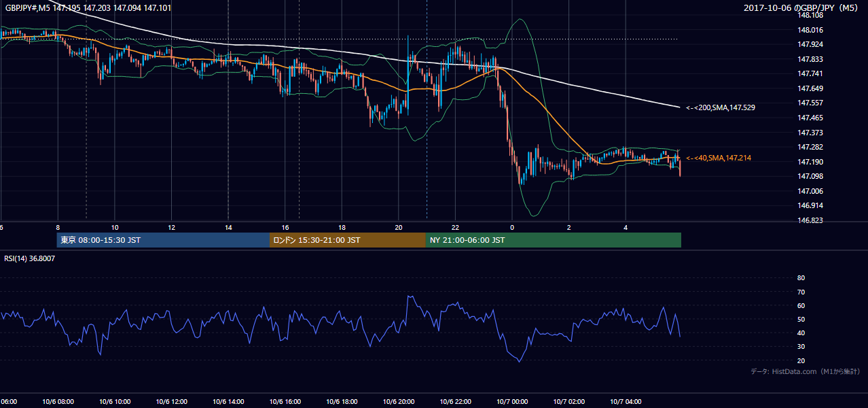Click the 10/6 20:00 bottom timeline label
This screenshot has width=868, height=408.
click(399, 402)
